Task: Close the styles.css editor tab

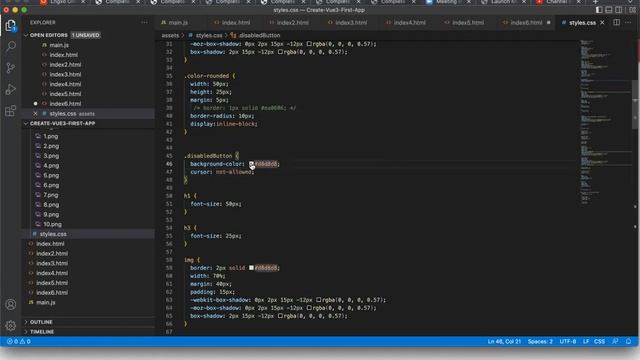Action: coord(602,22)
